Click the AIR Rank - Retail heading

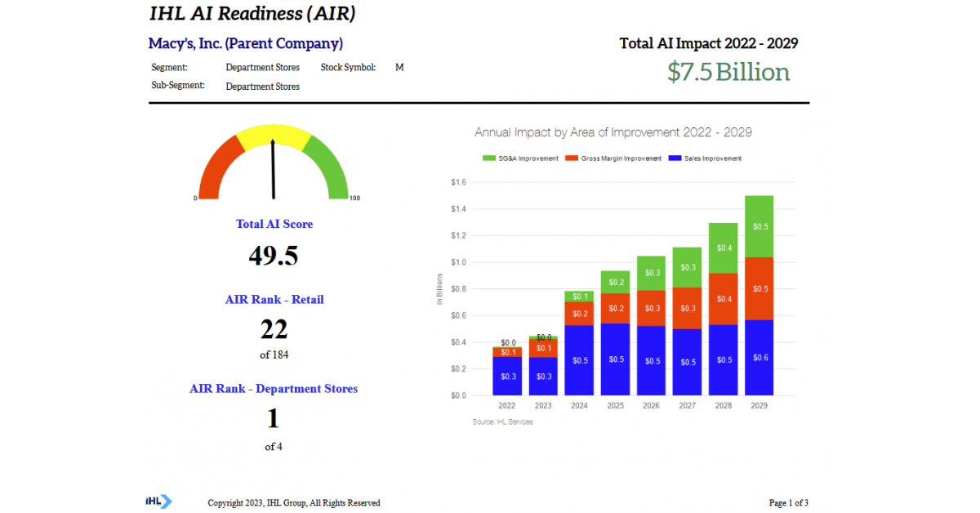(x=274, y=300)
